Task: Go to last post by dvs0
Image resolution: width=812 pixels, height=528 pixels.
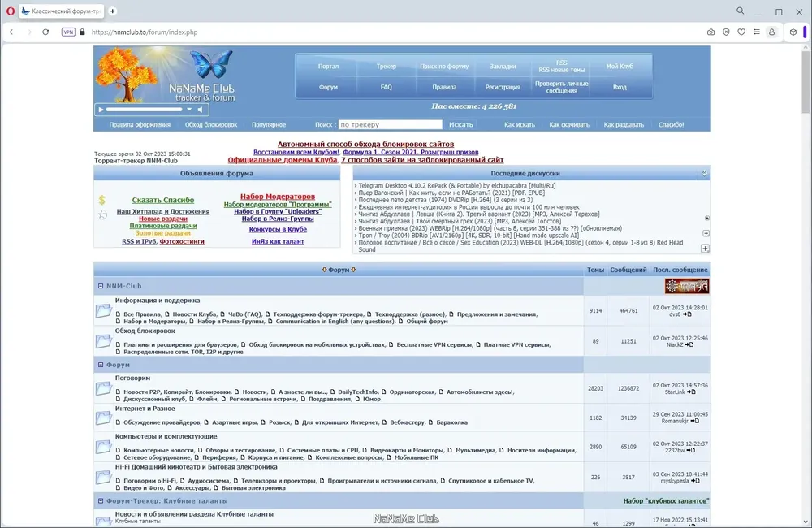Action: click(687, 314)
